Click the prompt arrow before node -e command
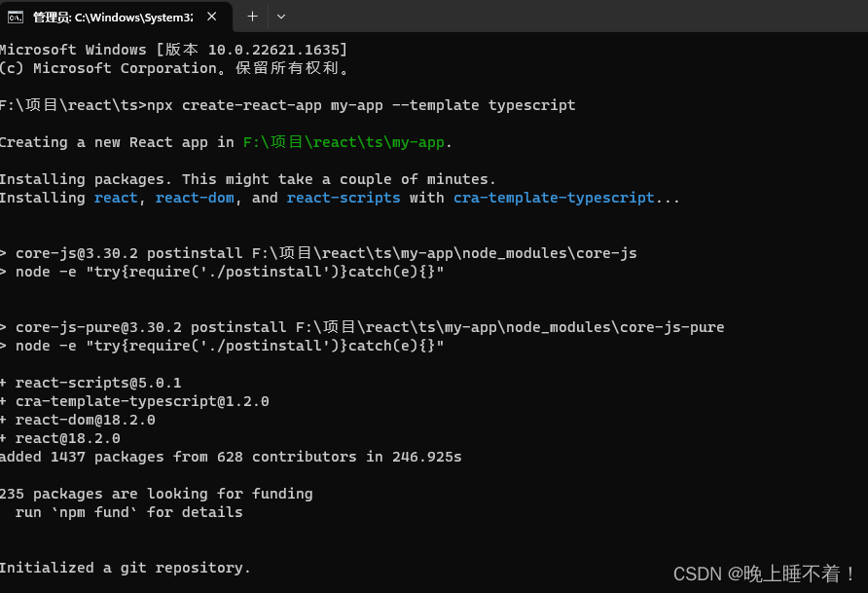Image resolution: width=868 pixels, height=593 pixels. [4, 271]
